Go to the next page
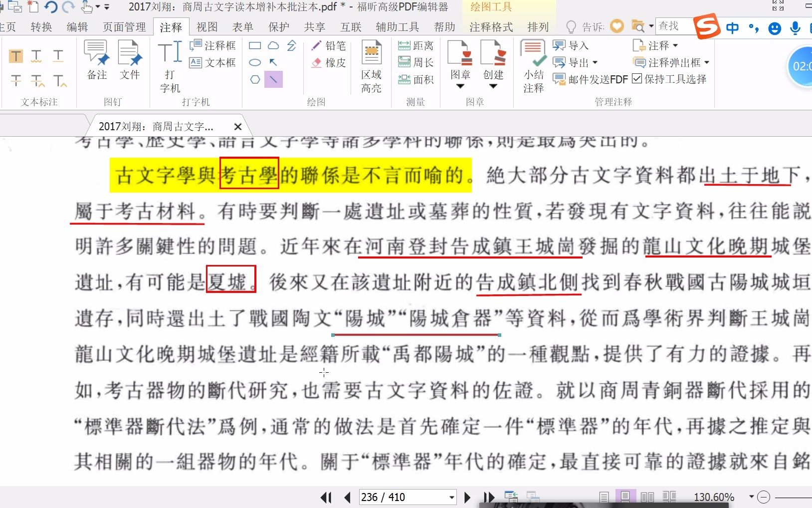This screenshot has width=812, height=508. tap(467, 497)
